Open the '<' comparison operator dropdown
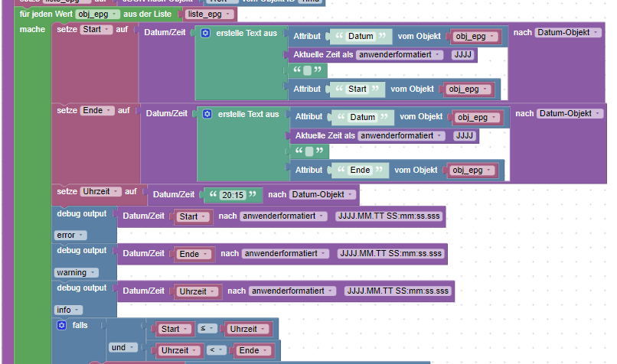The height and width of the screenshot is (364, 617). tap(216, 349)
